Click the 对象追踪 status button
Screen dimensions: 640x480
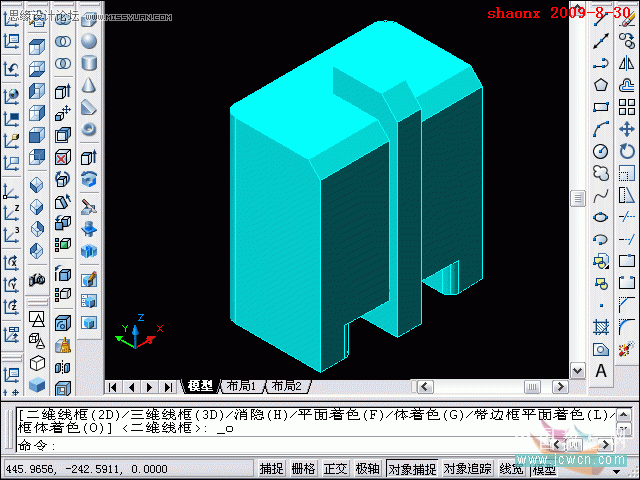tap(467, 468)
